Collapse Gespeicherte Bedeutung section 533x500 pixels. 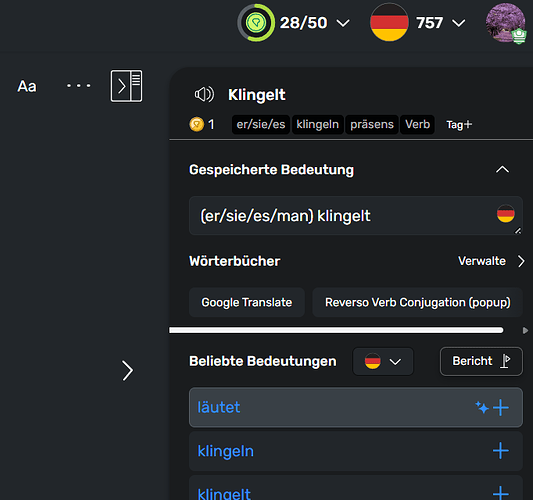(x=502, y=169)
